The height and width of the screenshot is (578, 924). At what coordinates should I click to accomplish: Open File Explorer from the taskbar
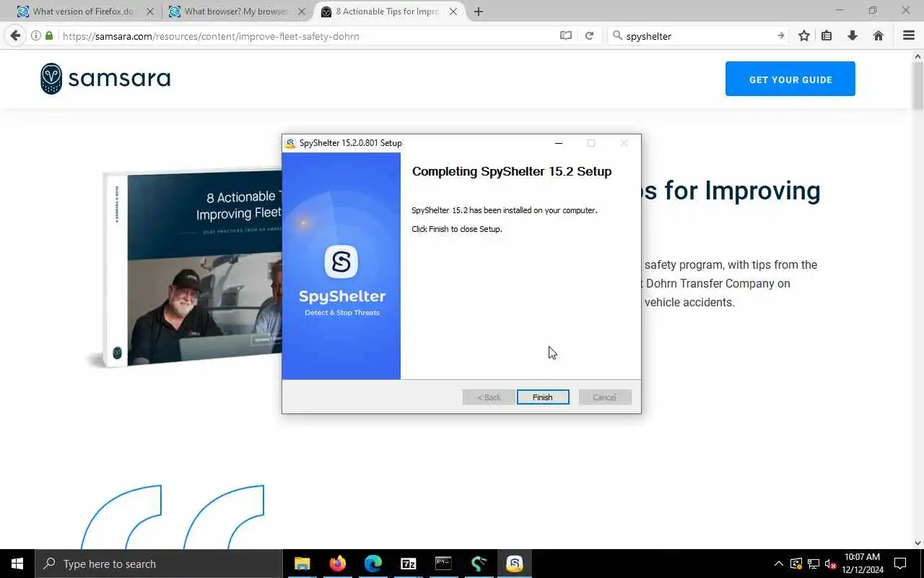(x=302, y=564)
